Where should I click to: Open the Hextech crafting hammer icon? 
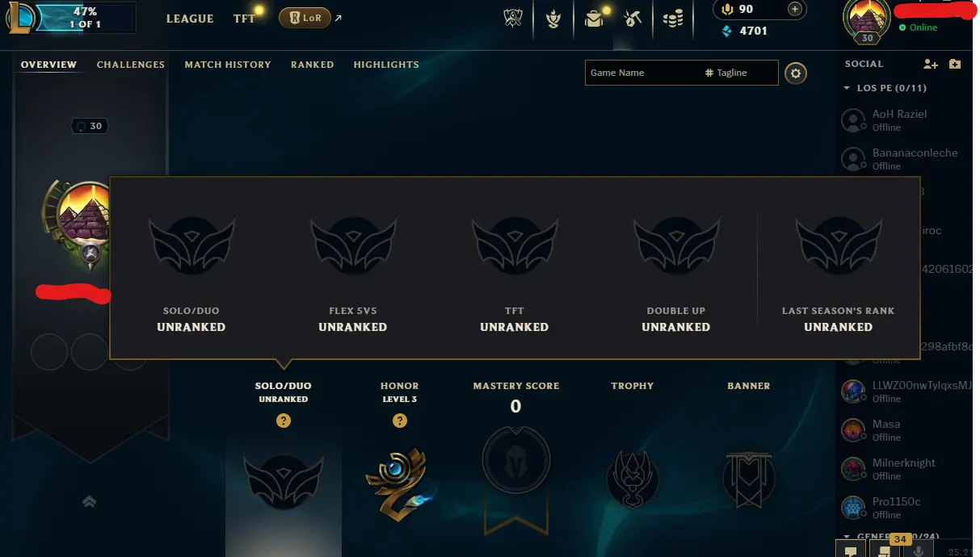633,19
